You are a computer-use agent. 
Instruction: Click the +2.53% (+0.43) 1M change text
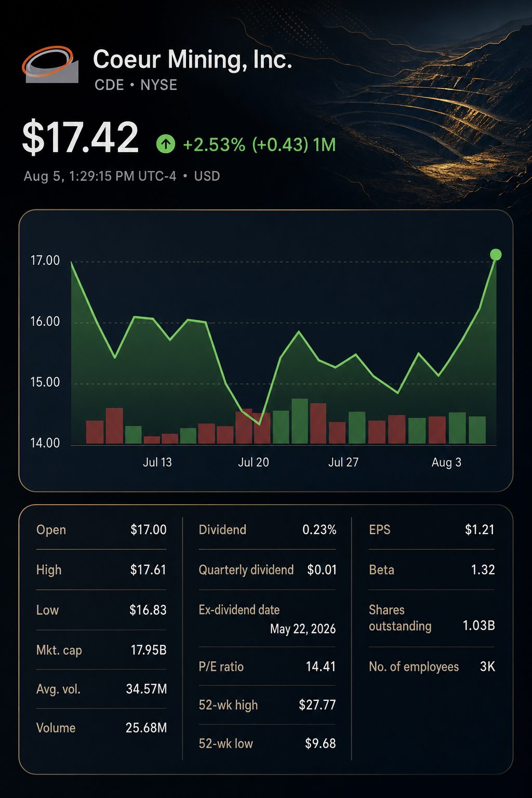pos(259,144)
